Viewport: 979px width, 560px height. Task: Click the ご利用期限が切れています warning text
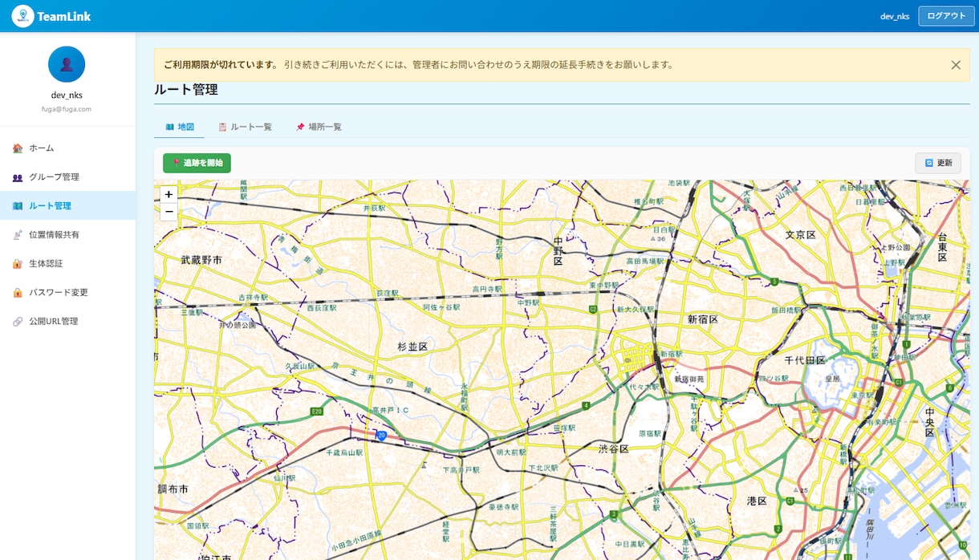(221, 65)
